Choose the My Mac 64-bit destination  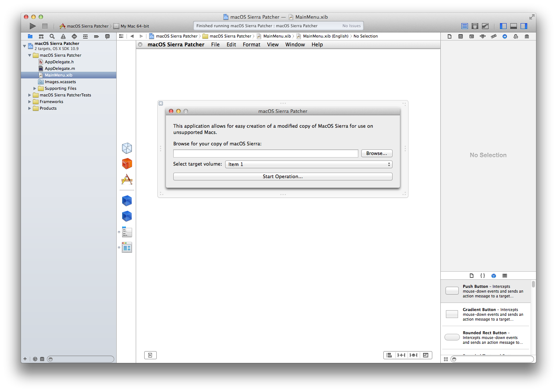[x=131, y=26]
